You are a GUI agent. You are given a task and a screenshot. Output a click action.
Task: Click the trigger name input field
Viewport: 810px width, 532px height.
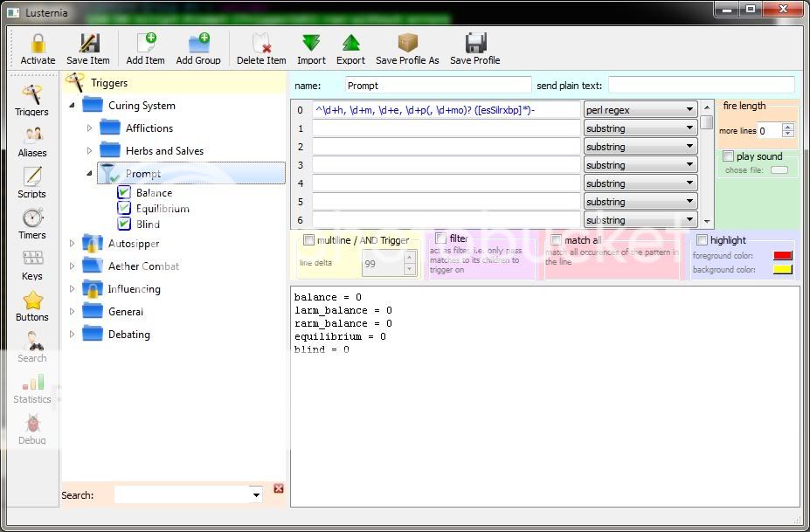[x=438, y=86]
